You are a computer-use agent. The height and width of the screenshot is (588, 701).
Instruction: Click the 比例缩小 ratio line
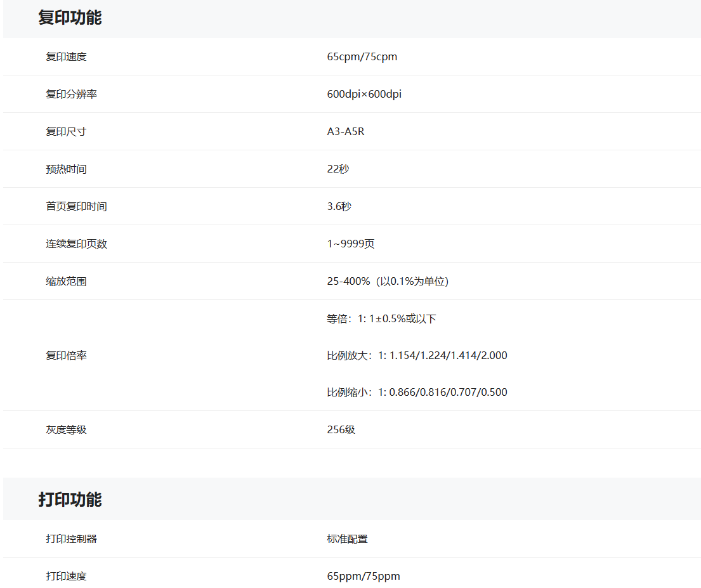[x=417, y=392]
